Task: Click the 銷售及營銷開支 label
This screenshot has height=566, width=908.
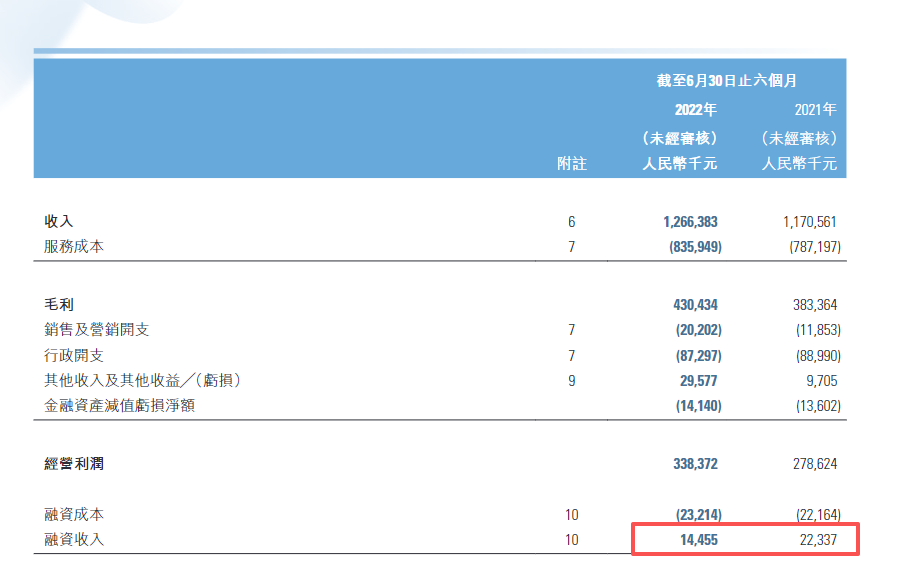Action: (x=97, y=330)
